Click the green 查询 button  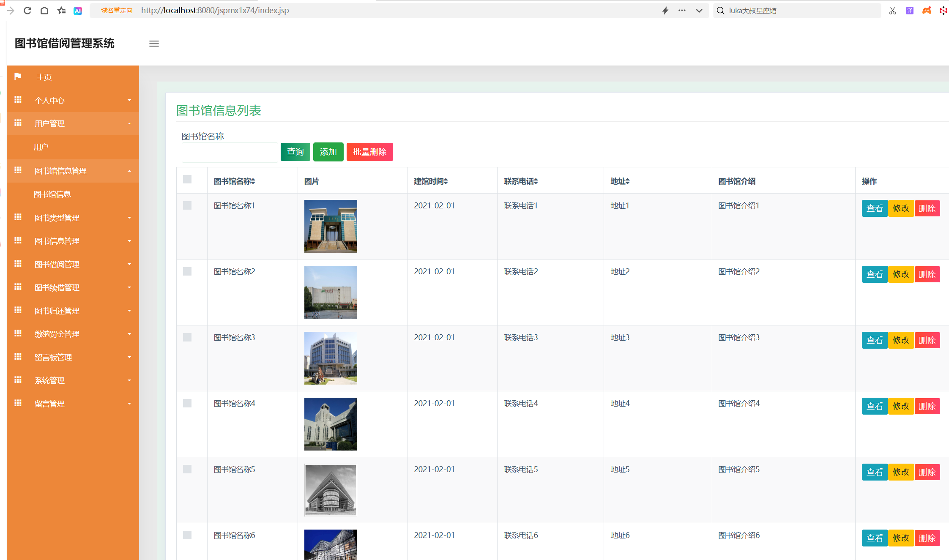point(295,152)
